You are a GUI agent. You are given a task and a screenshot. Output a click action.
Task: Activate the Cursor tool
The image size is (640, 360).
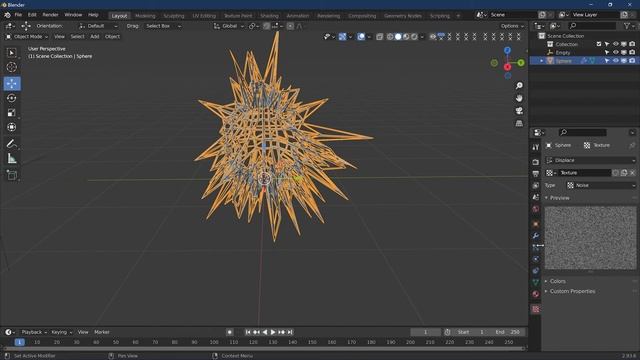point(11,67)
